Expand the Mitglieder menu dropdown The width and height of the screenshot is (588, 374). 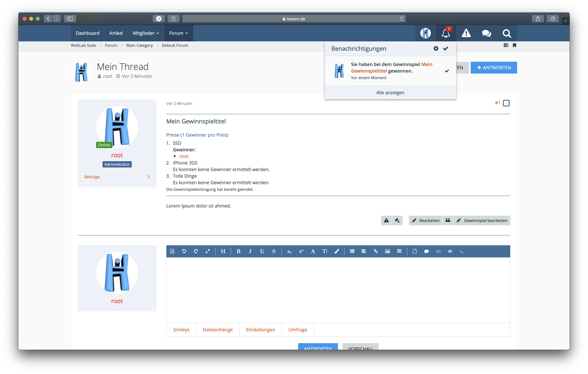[146, 33]
